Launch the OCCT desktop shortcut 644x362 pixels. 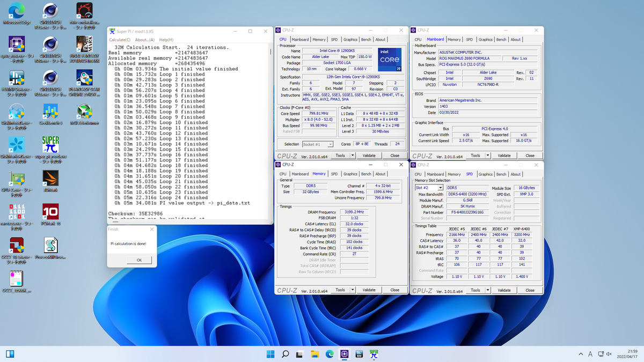[16, 244]
